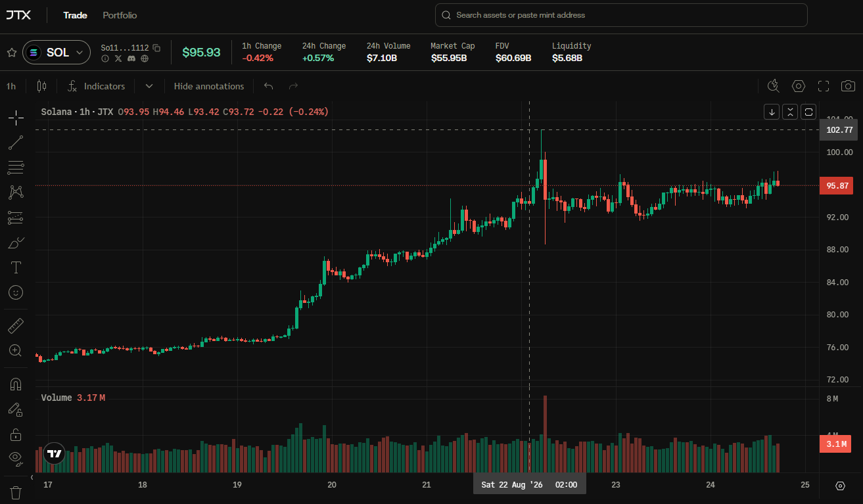Collapse the drawing toolbar arrow
863x504 pixels.
pyautogui.click(x=32, y=478)
